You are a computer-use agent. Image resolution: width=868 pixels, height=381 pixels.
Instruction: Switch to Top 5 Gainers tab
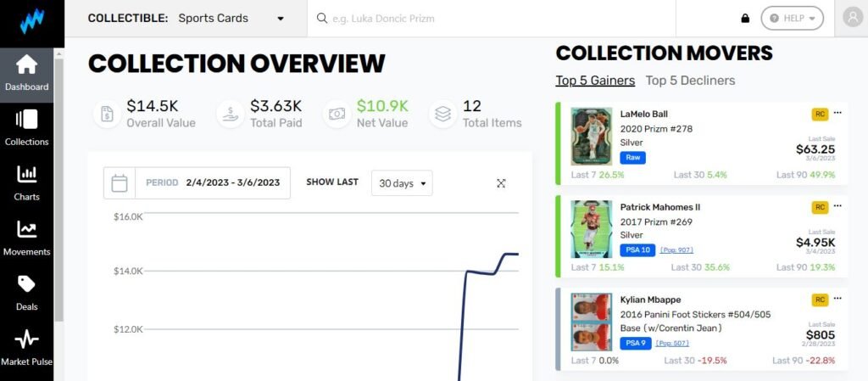click(595, 81)
